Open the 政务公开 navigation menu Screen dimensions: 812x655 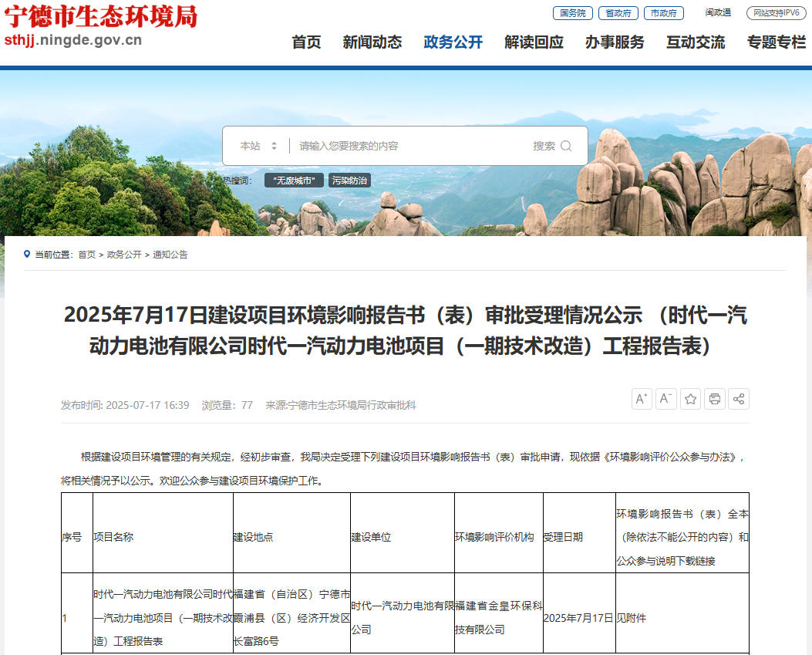451,43
